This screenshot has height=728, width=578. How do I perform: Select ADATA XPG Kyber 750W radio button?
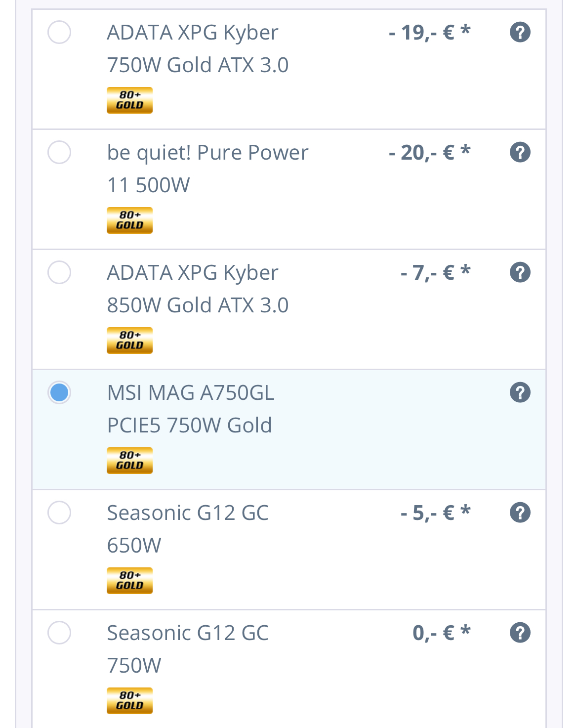pos(59,33)
